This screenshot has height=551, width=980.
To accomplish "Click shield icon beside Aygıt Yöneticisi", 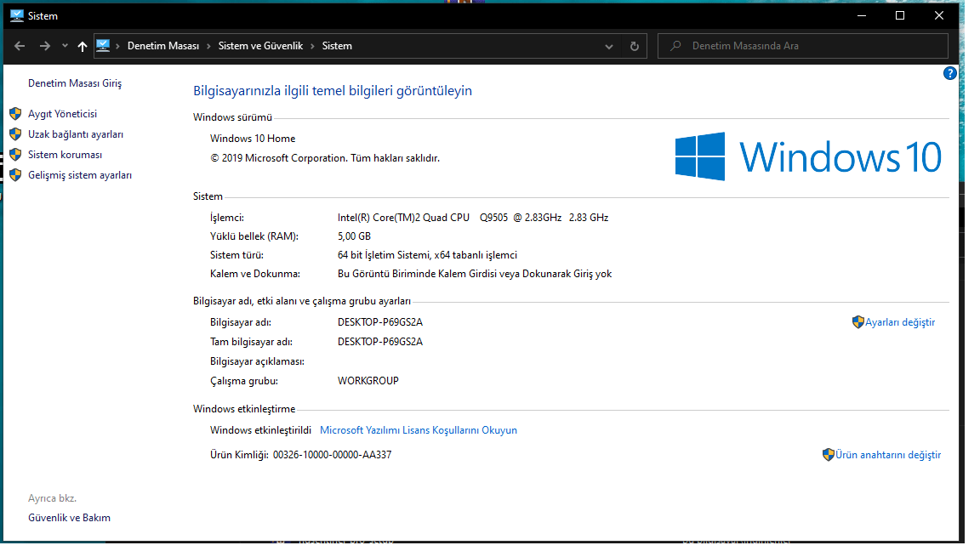I will click(x=15, y=114).
